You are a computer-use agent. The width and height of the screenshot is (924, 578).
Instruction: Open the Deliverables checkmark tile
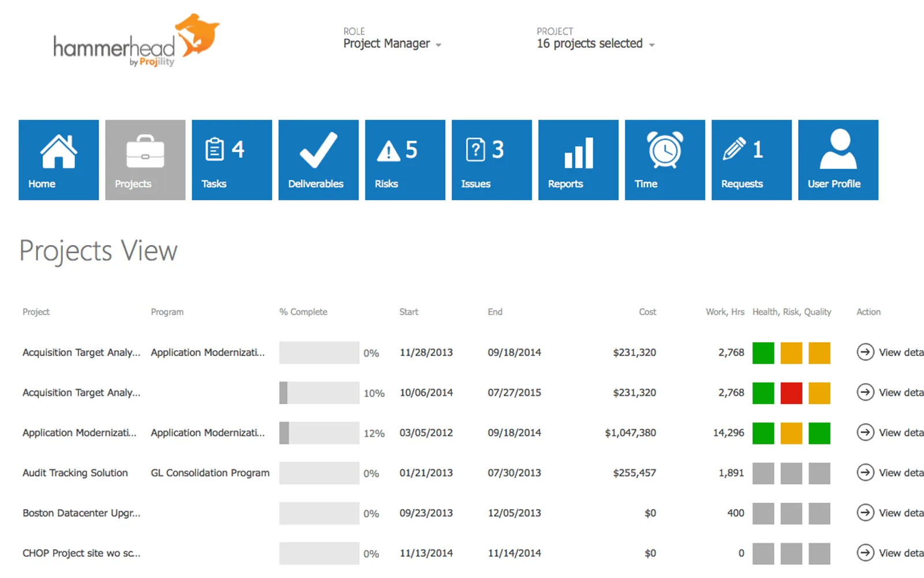pos(318,160)
